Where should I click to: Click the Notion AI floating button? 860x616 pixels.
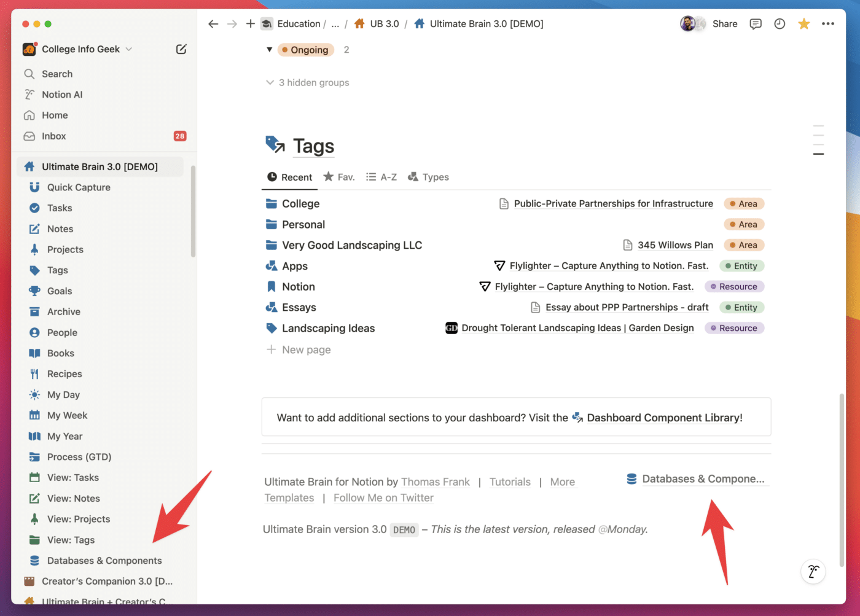pyautogui.click(x=813, y=572)
